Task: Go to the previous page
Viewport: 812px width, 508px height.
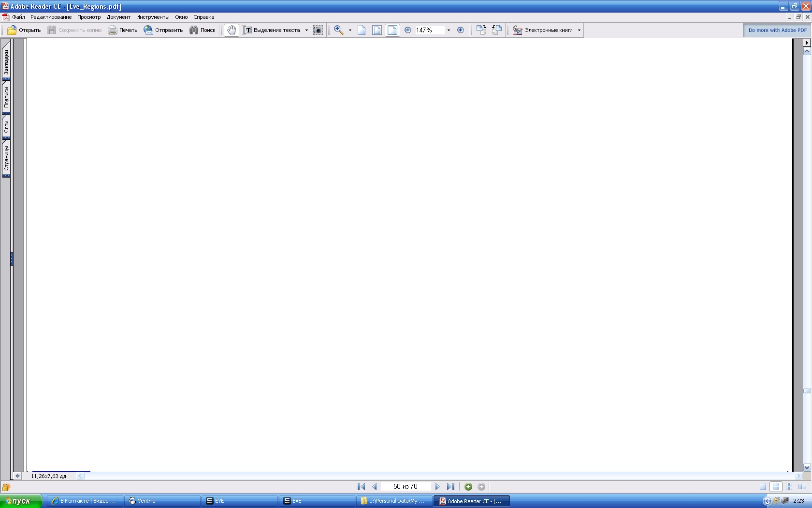Action: 375,487
